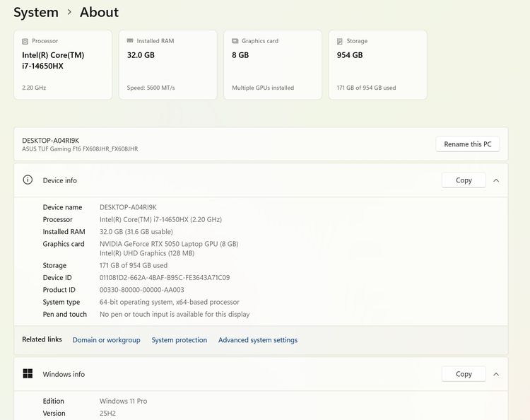Open the Processor summary card

[63, 65]
